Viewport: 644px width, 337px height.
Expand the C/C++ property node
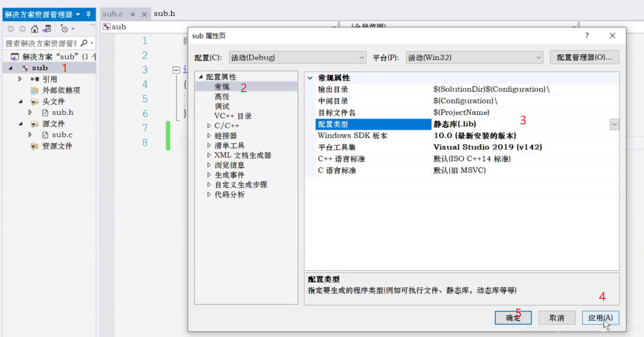click(x=209, y=126)
